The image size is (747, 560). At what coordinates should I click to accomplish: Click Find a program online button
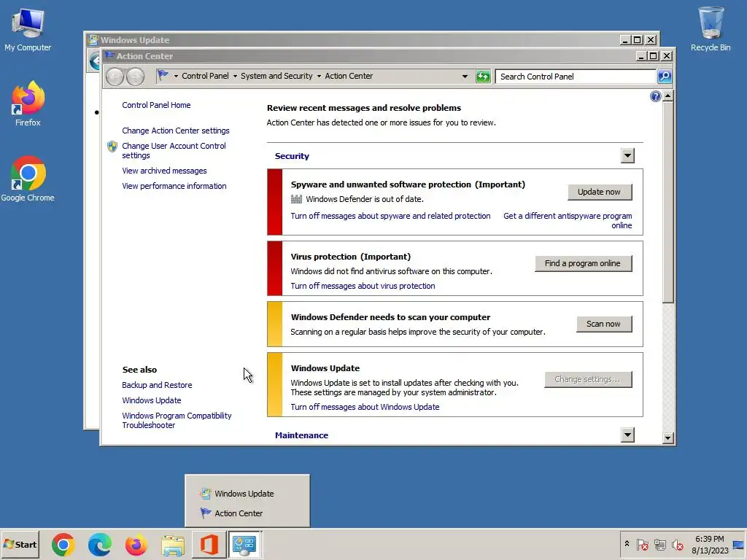(583, 263)
